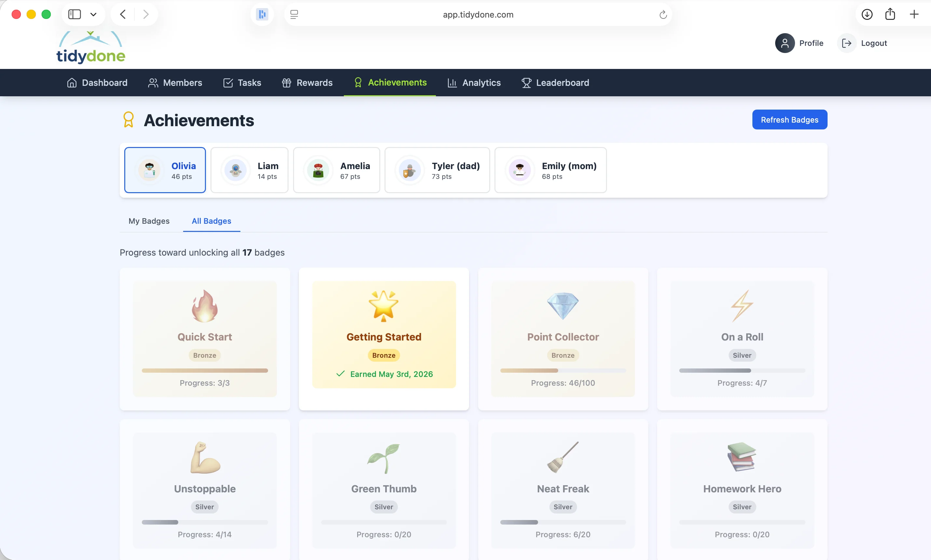Click the Safari share icon

tap(890, 14)
